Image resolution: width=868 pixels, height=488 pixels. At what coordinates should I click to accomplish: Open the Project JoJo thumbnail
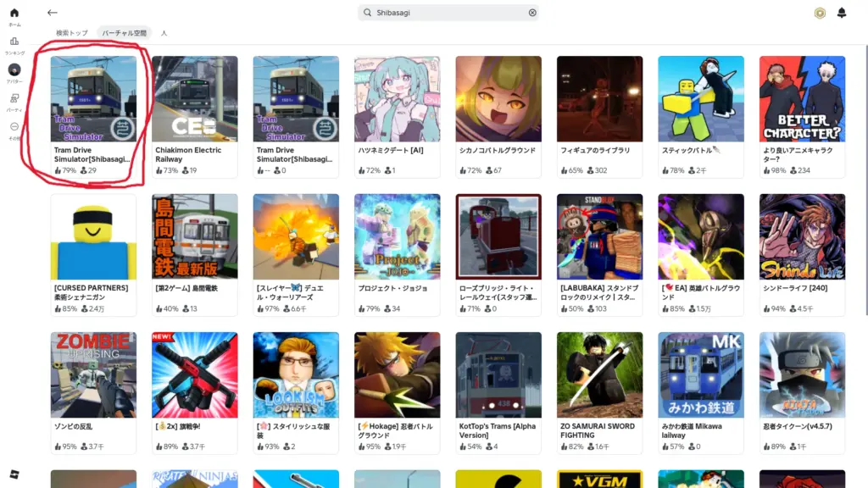[x=398, y=237]
